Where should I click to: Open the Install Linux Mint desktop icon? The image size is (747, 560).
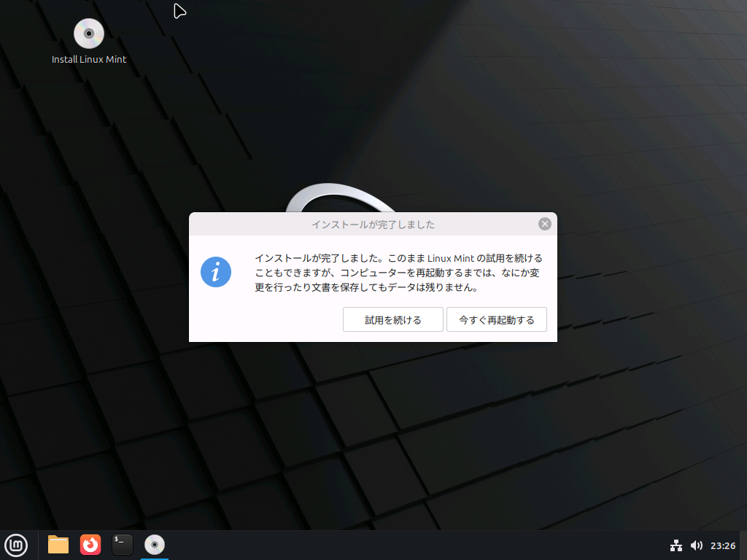[x=88, y=33]
